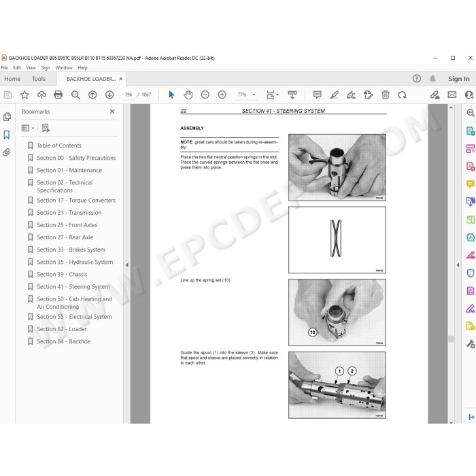Go to next page arrow
Image resolution: width=476 pixels, height=476 pixels.
(109, 95)
